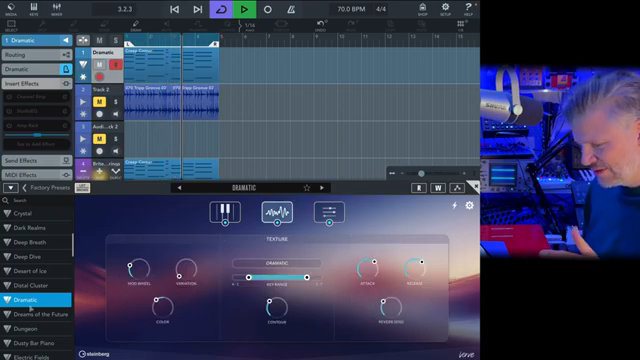
Task: Unmute Track 2
Action: [x=99, y=102]
